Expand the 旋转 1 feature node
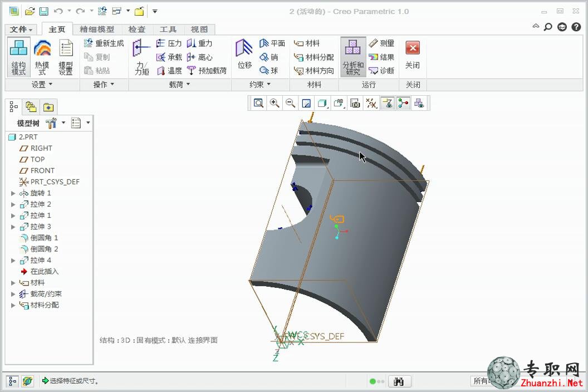 pos(13,193)
